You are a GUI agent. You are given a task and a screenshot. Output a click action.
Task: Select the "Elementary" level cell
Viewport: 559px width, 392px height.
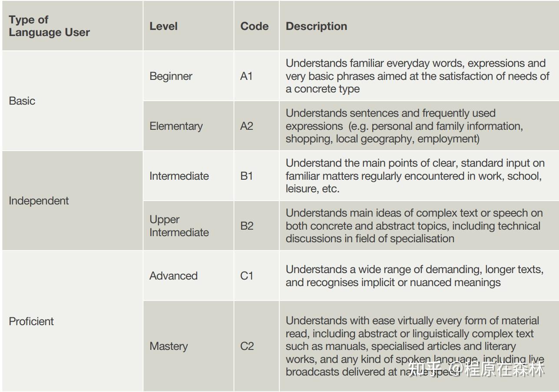click(x=176, y=126)
